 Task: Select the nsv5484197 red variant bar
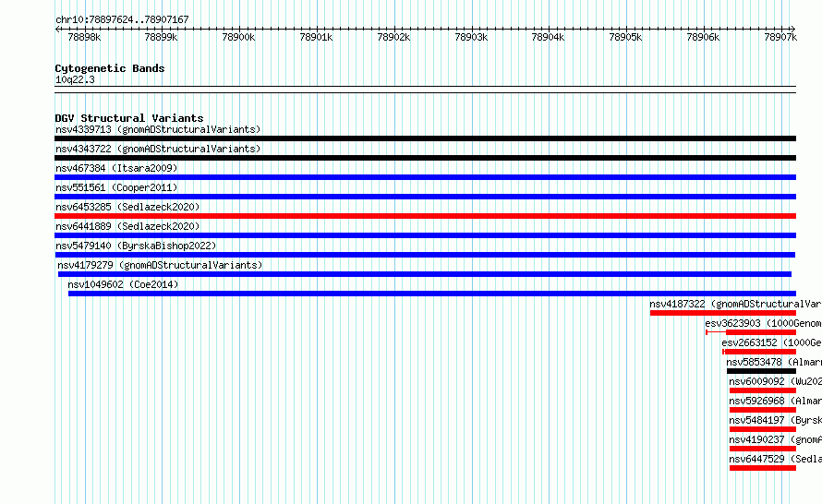click(x=763, y=429)
